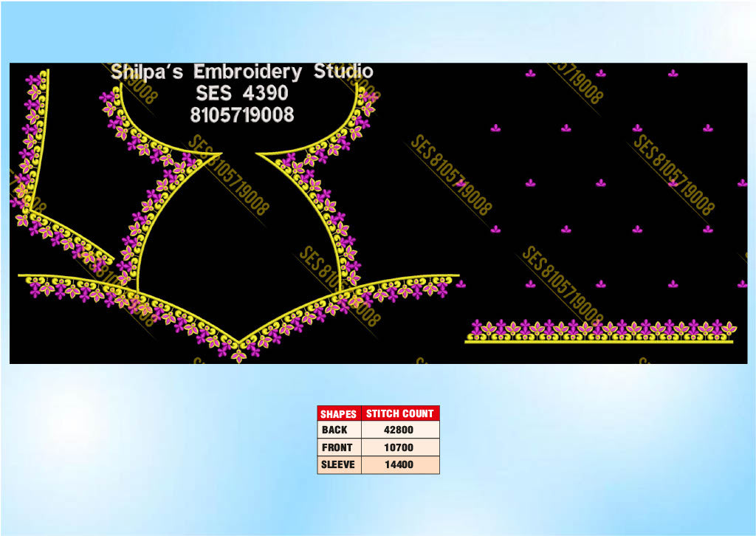
Task: Select the BACK row label
Action: [x=334, y=430]
